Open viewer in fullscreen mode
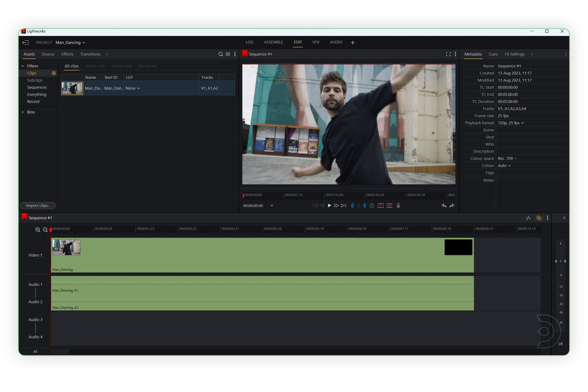 (448, 54)
